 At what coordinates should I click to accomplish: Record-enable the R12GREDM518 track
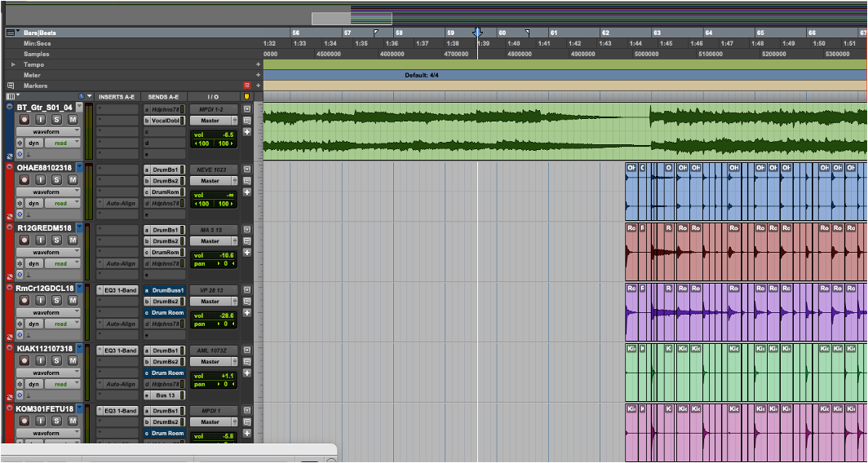pos(24,240)
